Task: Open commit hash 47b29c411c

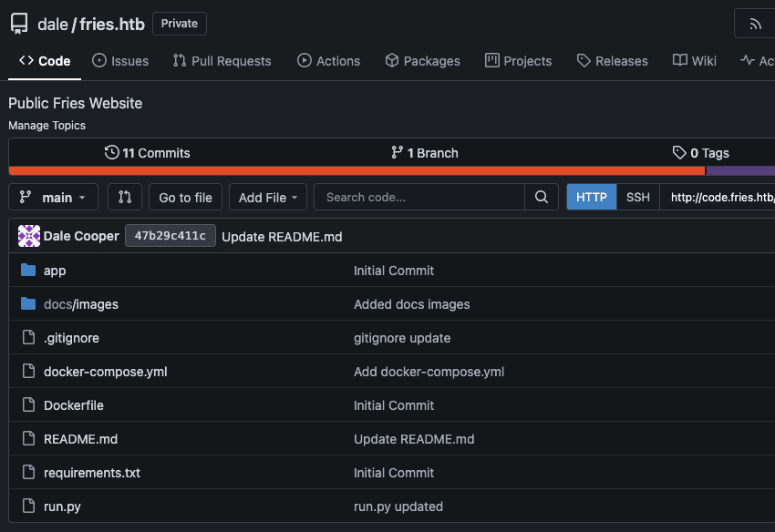Action: coord(170,236)
